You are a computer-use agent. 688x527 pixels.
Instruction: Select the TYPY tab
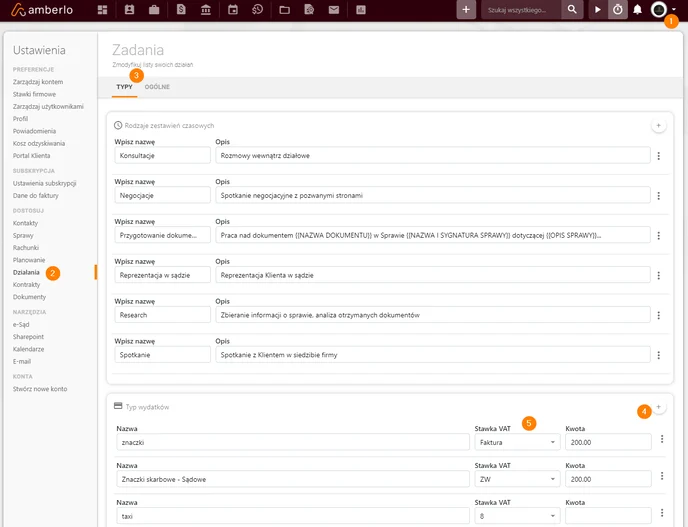click(x=124, y=87)
